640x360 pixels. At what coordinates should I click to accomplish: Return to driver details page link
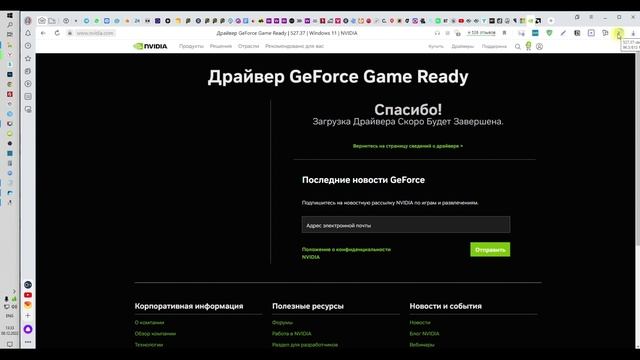[x=408, y=146]
